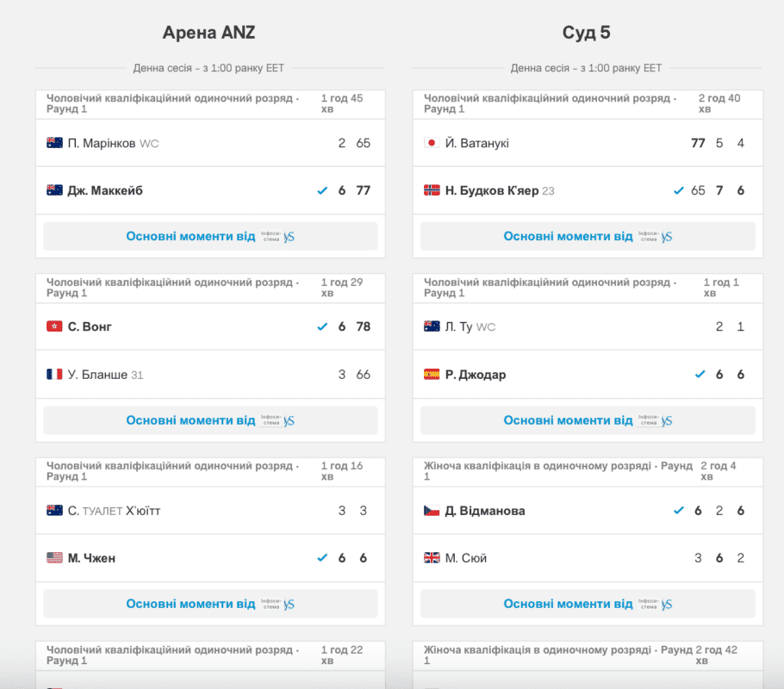Open player profile of Р. Джодар
Image resolution: width=784 pixels, height=689 pixels.
476,375
